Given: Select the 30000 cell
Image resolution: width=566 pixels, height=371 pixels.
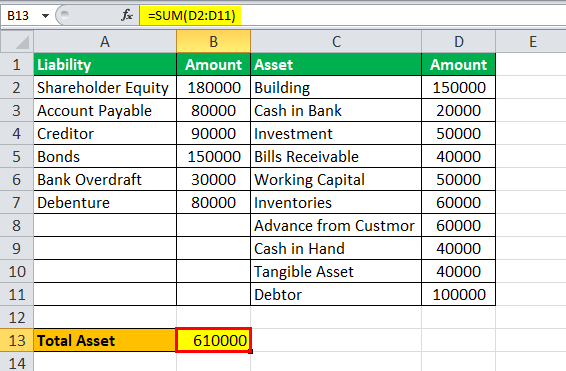Looking at the screenshot, I should coord(213,179).
